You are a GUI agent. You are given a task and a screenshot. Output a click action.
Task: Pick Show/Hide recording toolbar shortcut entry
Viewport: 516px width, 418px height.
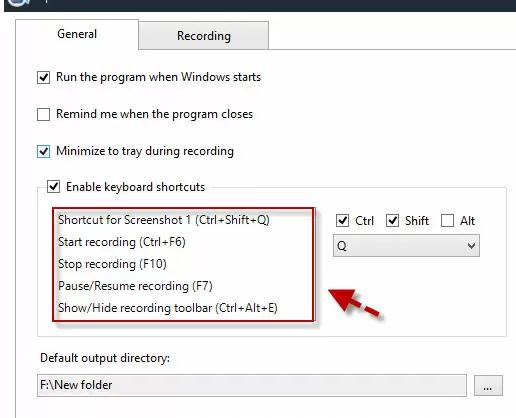(x=168, y=308)
